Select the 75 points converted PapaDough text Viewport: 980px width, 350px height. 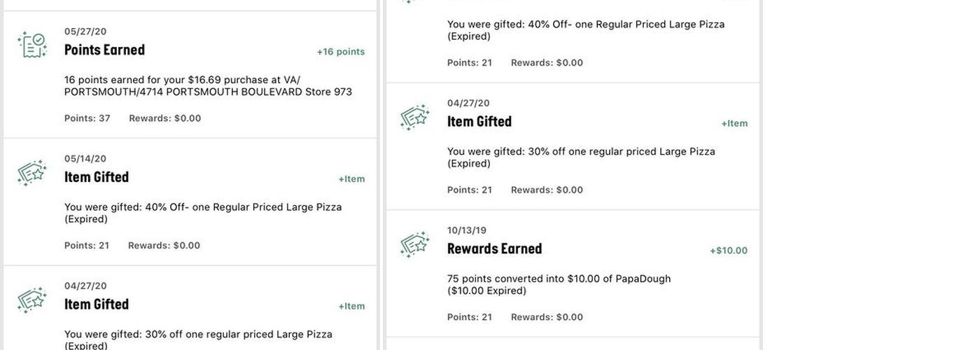pos(559,284)
